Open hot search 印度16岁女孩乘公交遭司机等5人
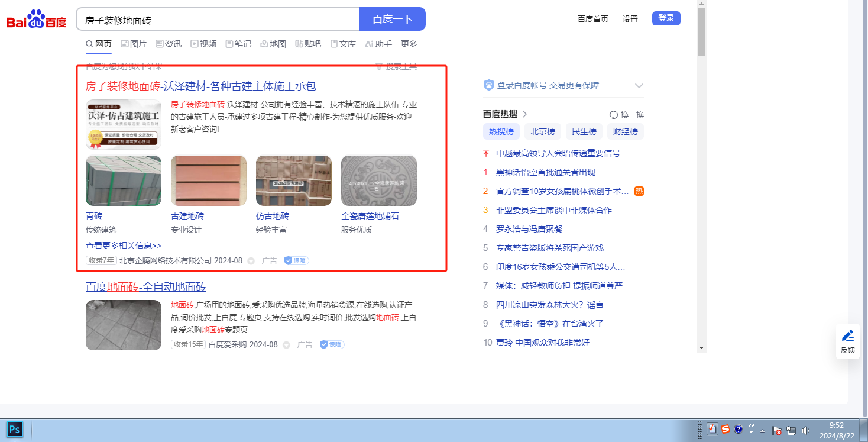This screenshot has height=442, width=868. tap(561, 267)
